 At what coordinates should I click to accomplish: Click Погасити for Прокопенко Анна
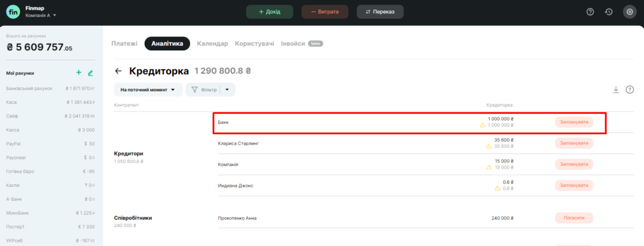click(x=574, y=218)
